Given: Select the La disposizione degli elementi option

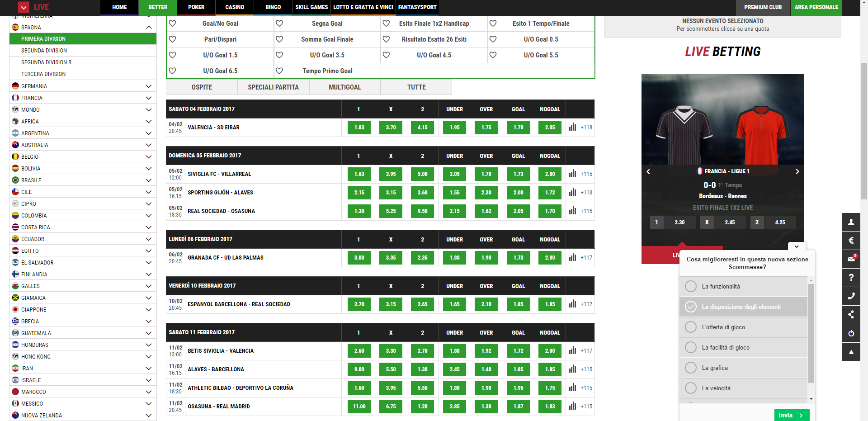Looking at the screenshot, I should coord(691,307).
